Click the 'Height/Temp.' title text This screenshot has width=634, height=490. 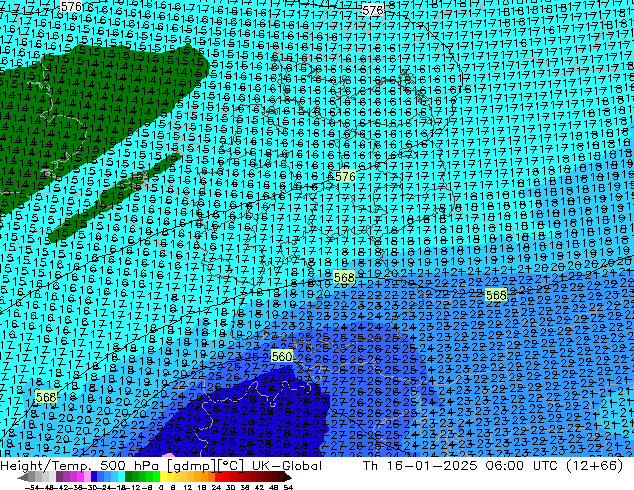pyautogui.click(x=47, y=466)
